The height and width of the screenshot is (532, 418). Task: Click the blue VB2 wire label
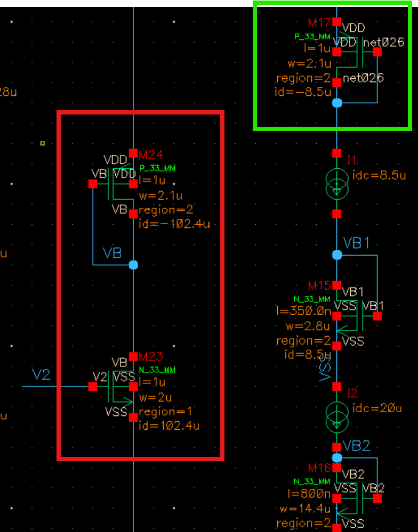[356, 446]
